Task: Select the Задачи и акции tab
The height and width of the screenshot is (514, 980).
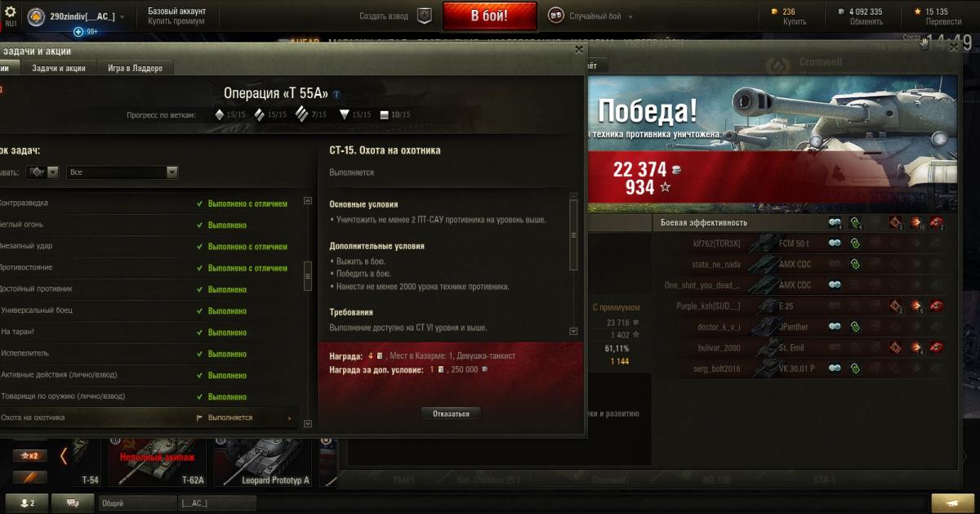Action: 59,68
